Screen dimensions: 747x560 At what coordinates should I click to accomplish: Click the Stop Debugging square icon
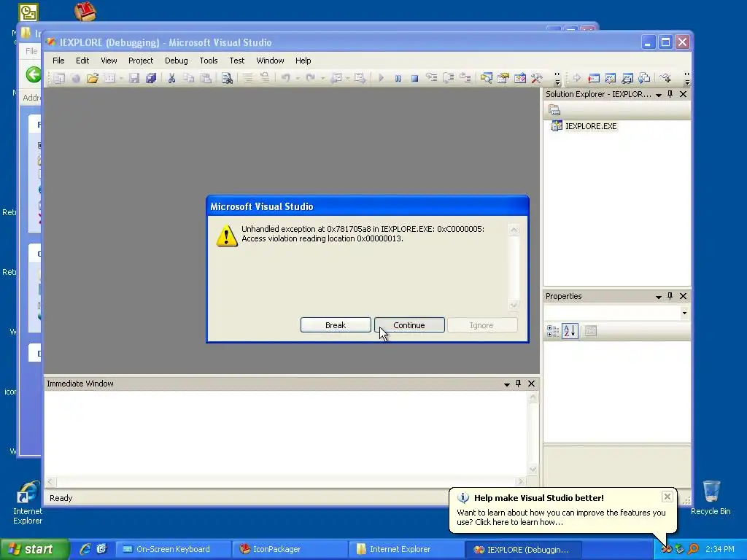[x=414, y=78]
